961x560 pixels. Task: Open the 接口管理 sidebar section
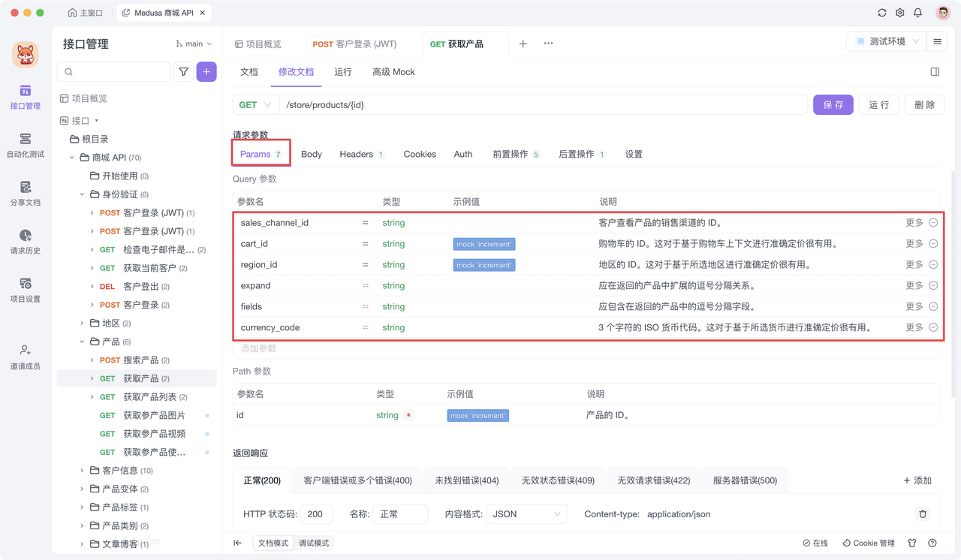pyautogui.click(x=26, y=98)
